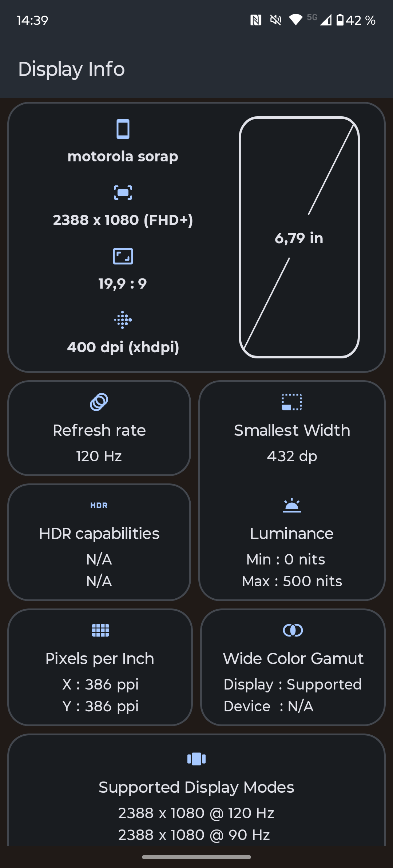Tap the bottom navigation gesture handle
The height and width of the screenshot is (868, 393).
click(196, 857)
